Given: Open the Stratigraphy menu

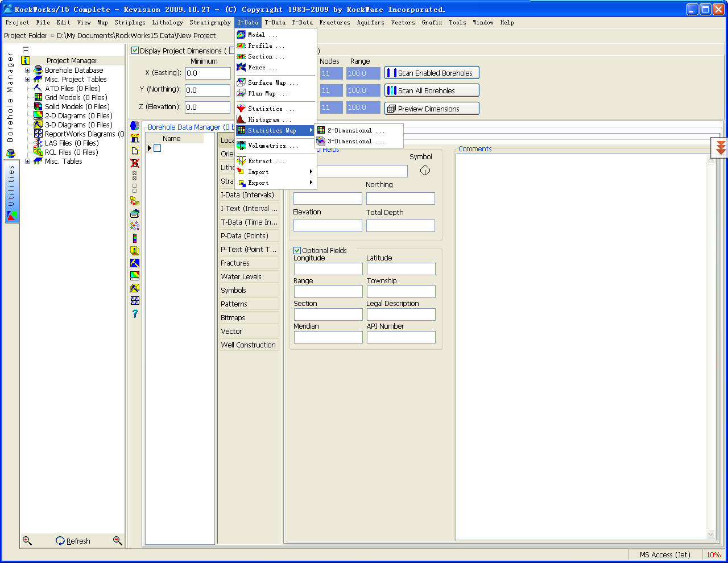Looking at the screenshot, I should pos(210,22).
